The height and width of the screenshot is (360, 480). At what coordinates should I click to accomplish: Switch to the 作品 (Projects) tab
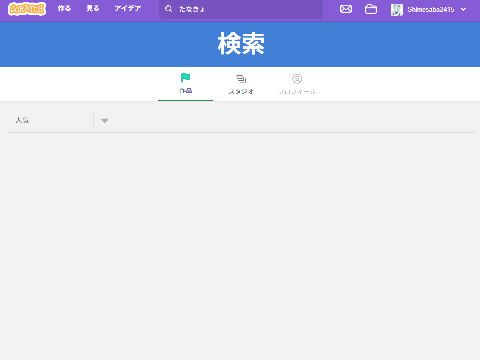click(x=185, y=84)
